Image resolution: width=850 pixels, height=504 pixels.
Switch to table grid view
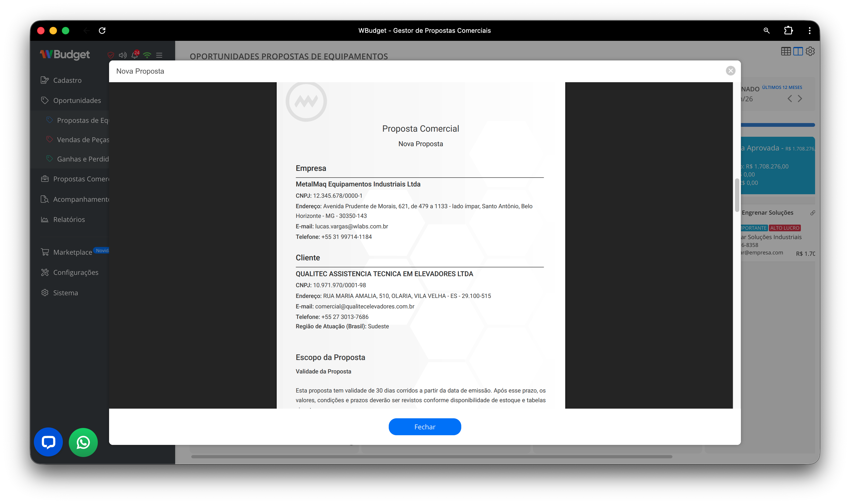pos(786,51)
